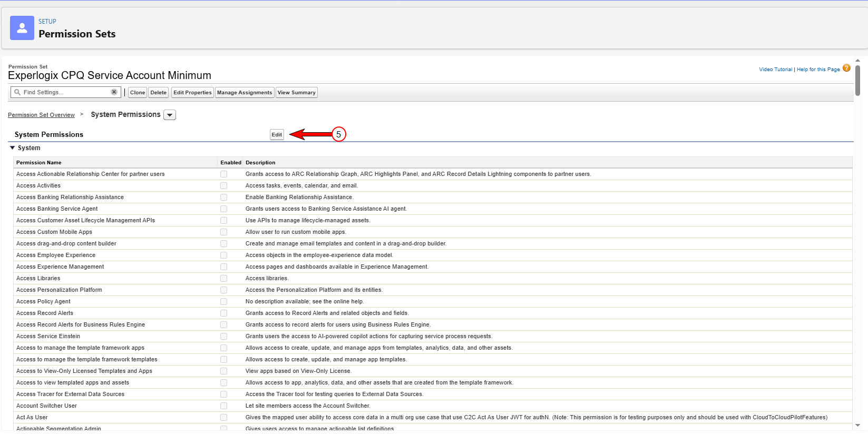The height and width of the screenshot is (434, 868).
Task: Open the System Permissions dropdown arrow
Action: pos(170,115)
